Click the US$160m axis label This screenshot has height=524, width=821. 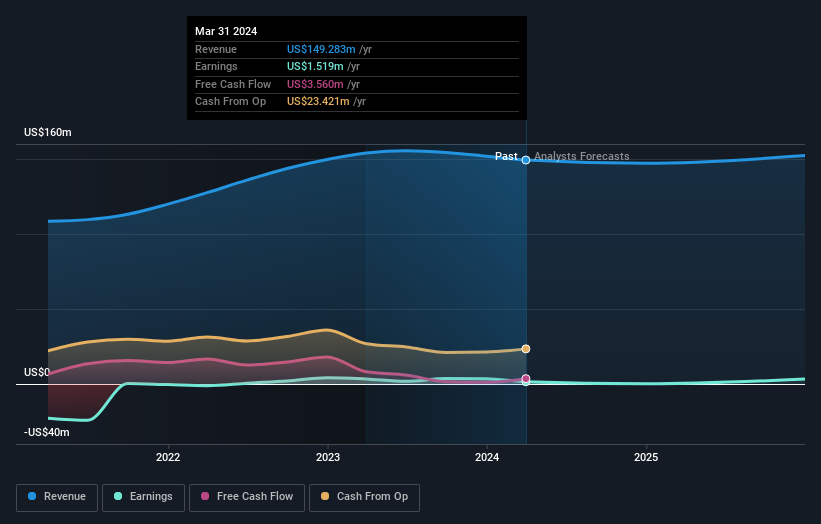(48, 132)
